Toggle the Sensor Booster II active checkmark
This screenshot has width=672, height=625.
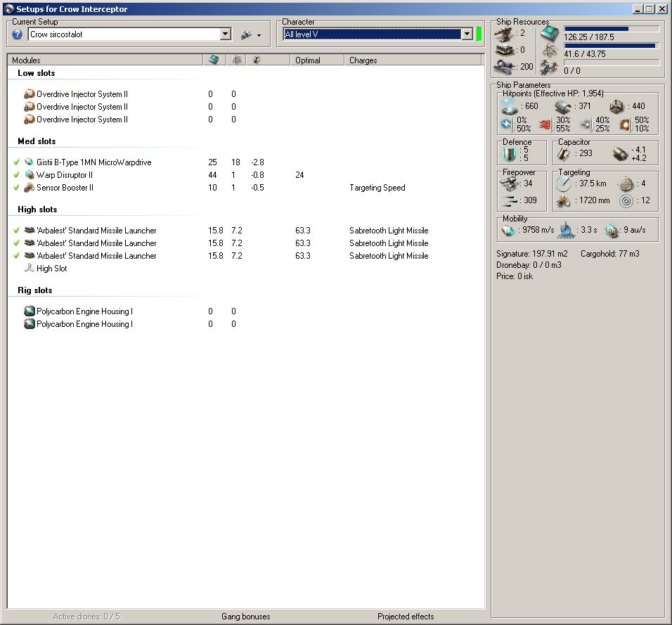click(x=16, y=187)
